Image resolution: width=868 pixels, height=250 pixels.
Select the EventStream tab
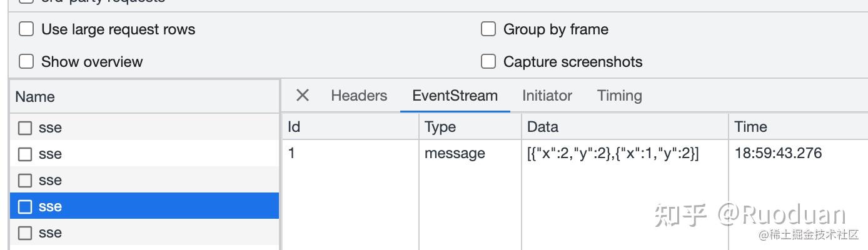455,96
